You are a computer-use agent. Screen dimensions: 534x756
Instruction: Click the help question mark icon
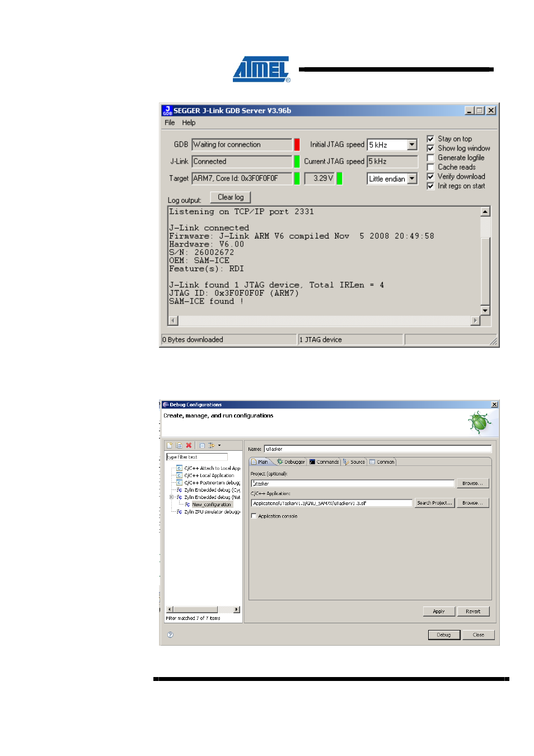tap(170, 634)
